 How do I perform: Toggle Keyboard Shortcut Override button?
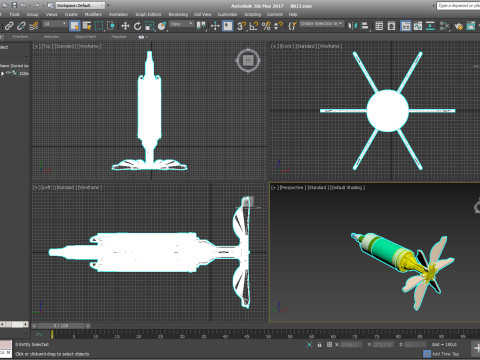[228, 26]
